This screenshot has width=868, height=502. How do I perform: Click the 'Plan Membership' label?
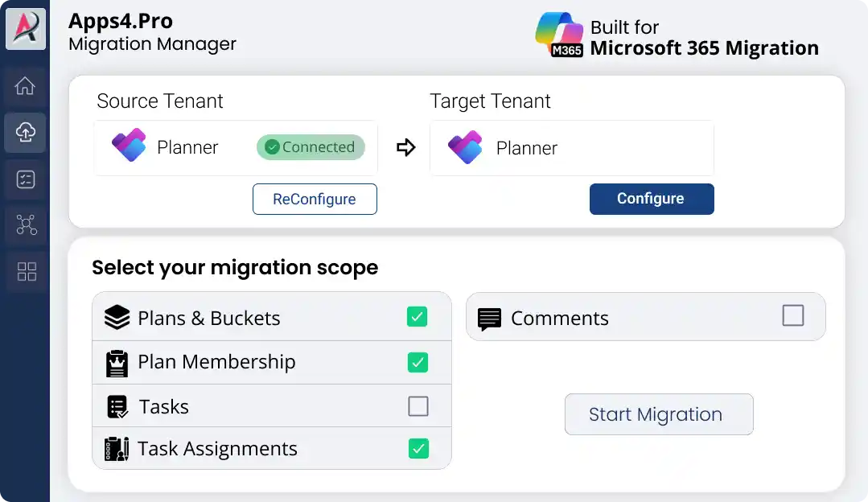pos(216,362)
